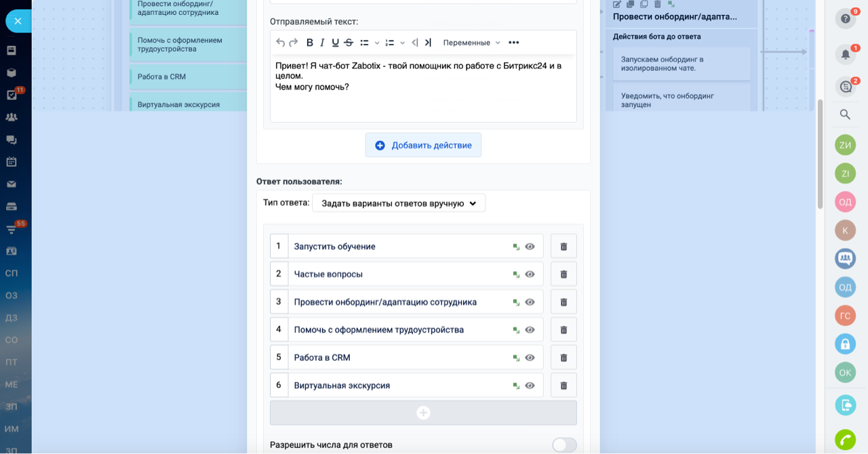Open the 'Тип ответа' dropdown
Viewport: 868px width, 454px height.
tap(399, 203)
